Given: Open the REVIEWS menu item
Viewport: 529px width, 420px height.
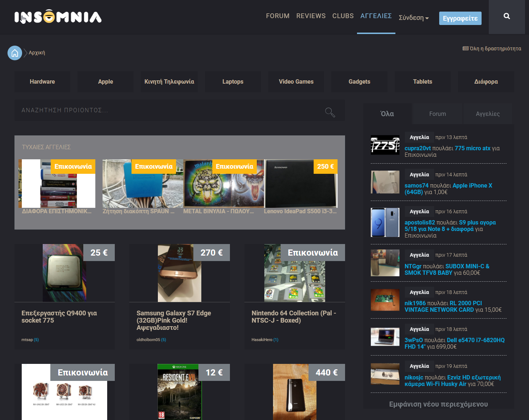Looking at the screenshot, I should coord(311,16).
